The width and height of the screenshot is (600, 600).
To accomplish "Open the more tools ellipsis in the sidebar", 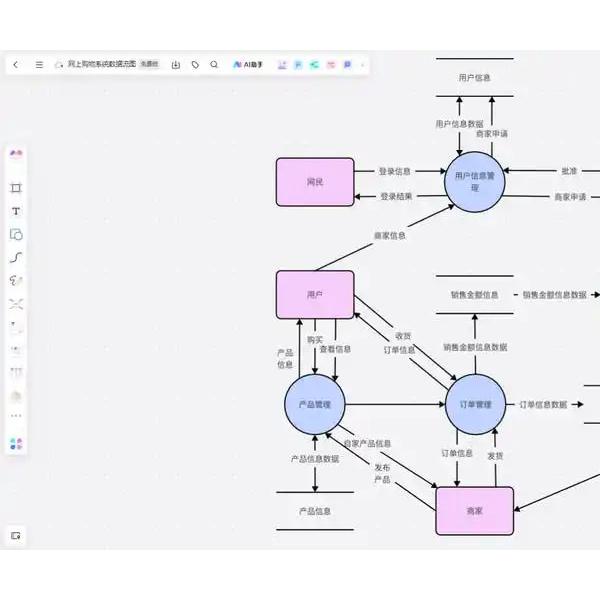I will coord(16,416).
